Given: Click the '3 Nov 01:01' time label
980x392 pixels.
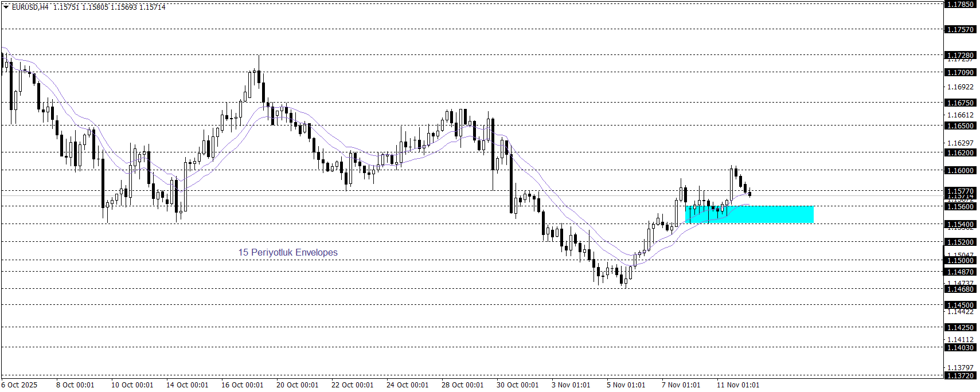Looking at the screenshot, I should click(571, 385).
